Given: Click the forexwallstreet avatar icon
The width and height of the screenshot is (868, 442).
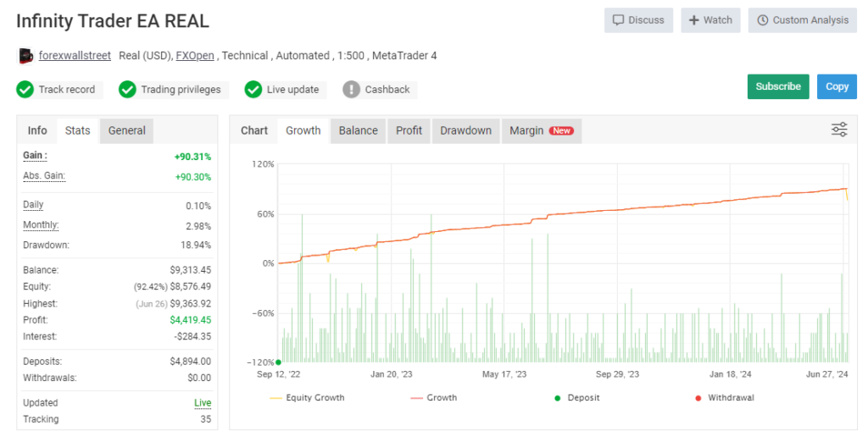Looking at the screenshot, I should click(25, 56).
